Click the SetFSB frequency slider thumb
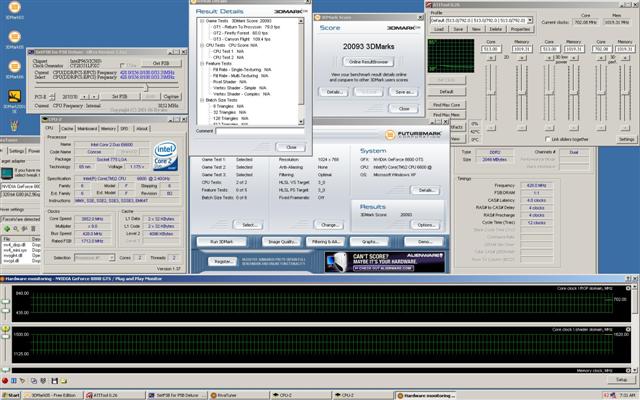The image size is (640, 400). click(147, 87)
